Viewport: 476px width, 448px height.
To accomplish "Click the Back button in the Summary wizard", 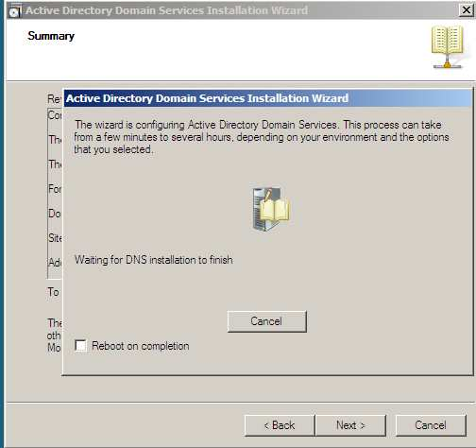I will coord(280,425).
